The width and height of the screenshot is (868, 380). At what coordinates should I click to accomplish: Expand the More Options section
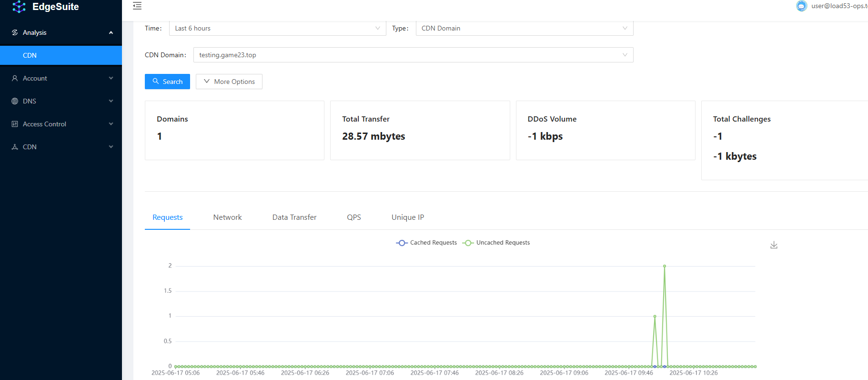[229, 82]
